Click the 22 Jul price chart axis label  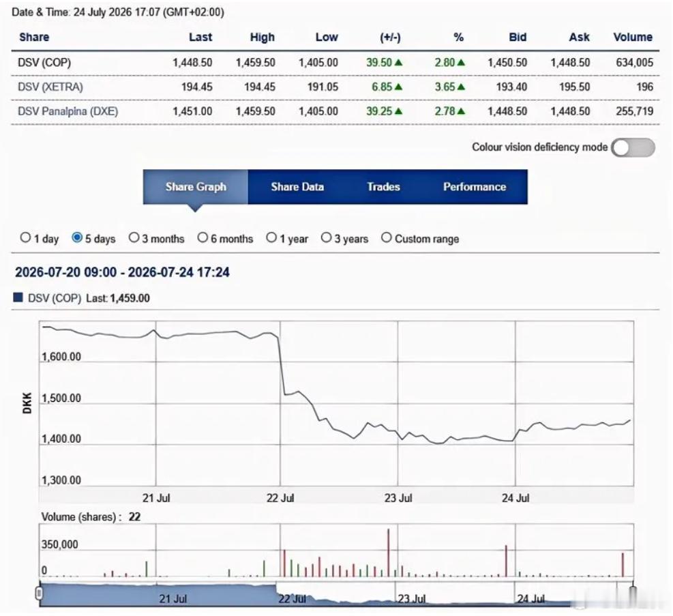point(280,498)
